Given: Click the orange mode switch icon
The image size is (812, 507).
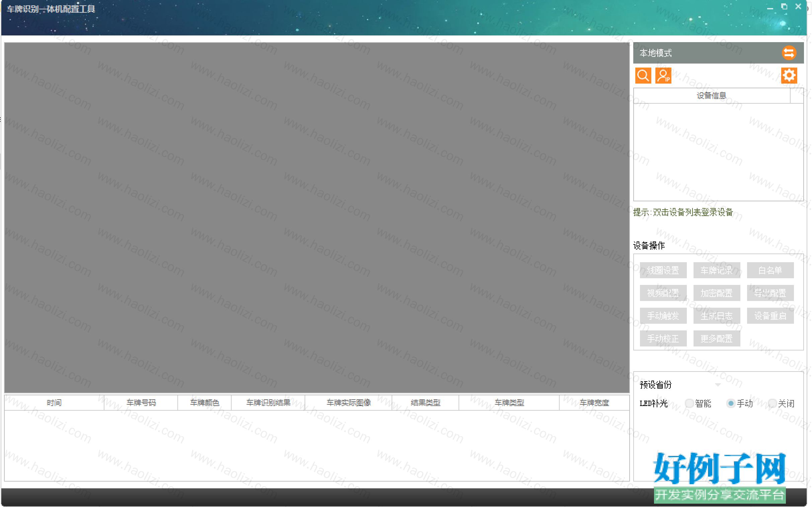Looking at the screenshot, I should (789, 53).
